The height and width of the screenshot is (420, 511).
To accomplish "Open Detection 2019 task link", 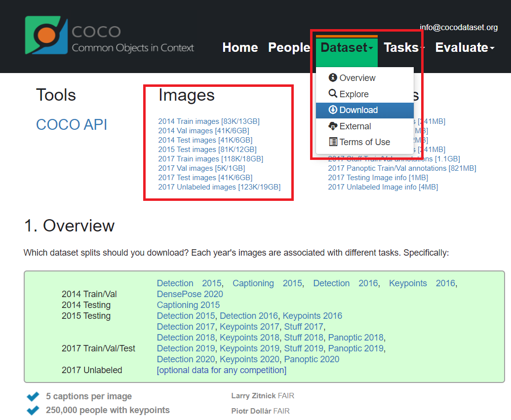I will pyautogui.click(x=186, y=348).
